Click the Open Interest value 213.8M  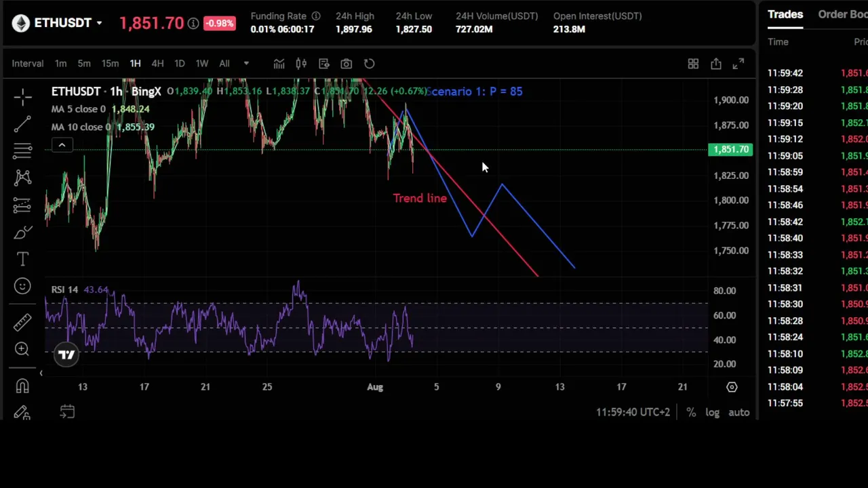(x=569, y=29)
